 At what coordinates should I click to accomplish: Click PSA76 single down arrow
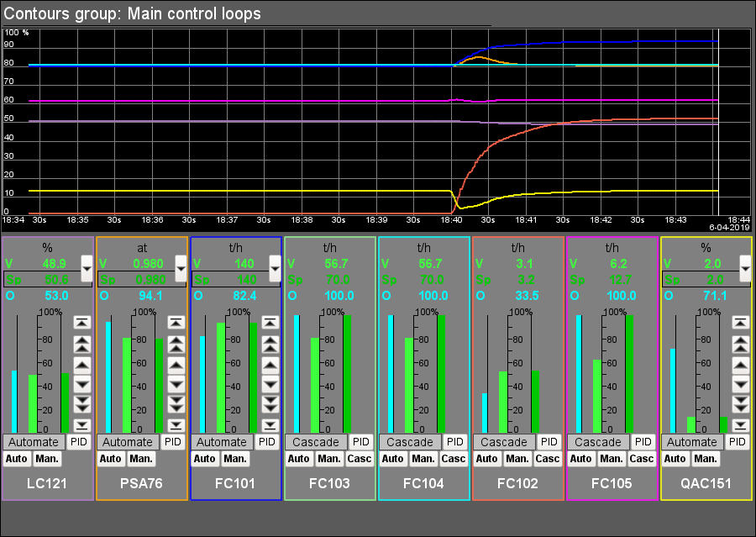point(176,384)
